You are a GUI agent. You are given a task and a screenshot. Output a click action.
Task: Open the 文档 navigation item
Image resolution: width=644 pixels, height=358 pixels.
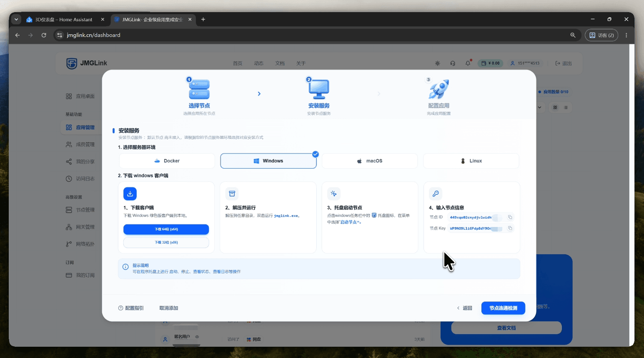[280, 63]
